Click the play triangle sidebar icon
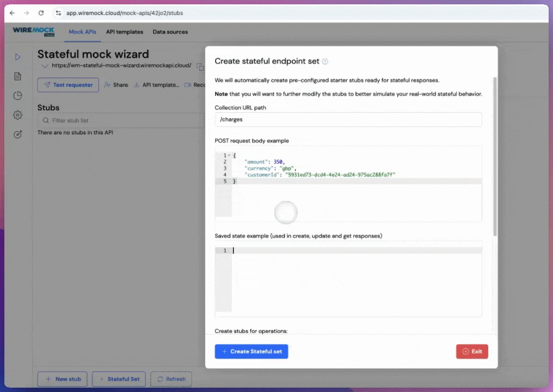553x392 pixels. [x=17, y=57]
